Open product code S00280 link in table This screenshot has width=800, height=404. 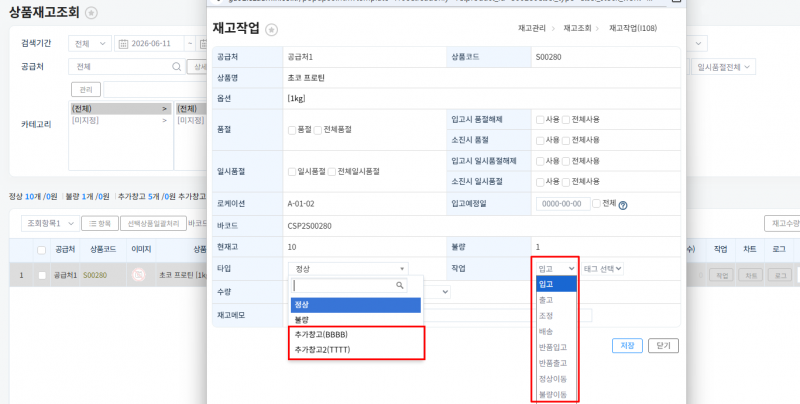pyautogui.click(x=95, y=275)
